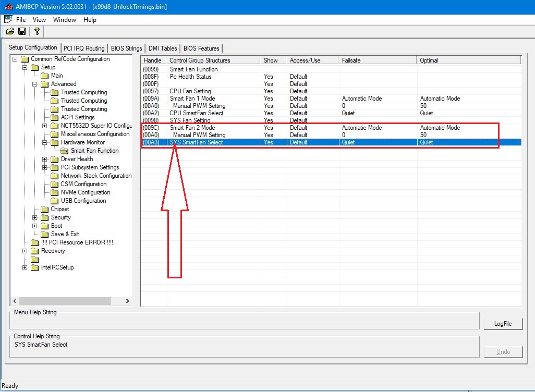Select the CSM Configuration folder
The width and height of the screenshot is (535, 392).
point(83,184)
